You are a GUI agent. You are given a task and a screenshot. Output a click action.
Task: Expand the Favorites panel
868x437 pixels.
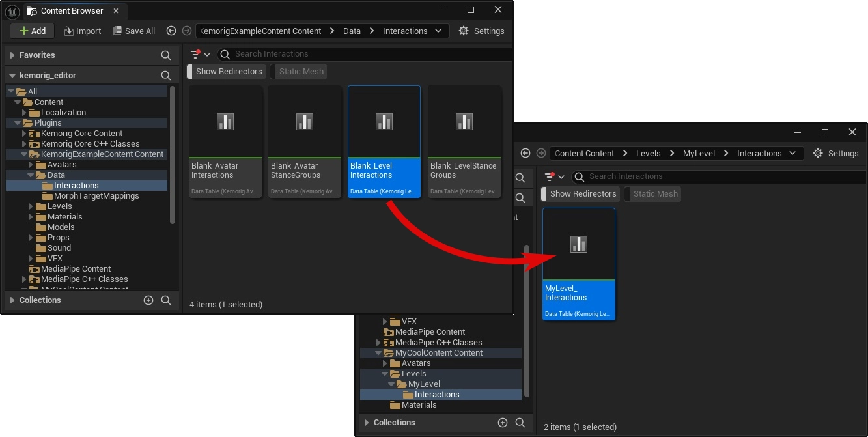point(12,56)
